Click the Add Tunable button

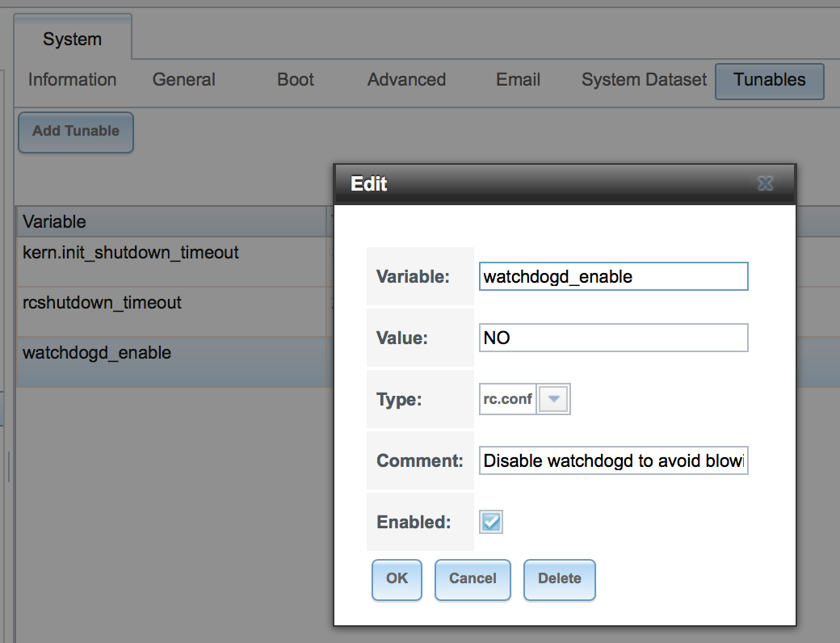click(76, 132)
